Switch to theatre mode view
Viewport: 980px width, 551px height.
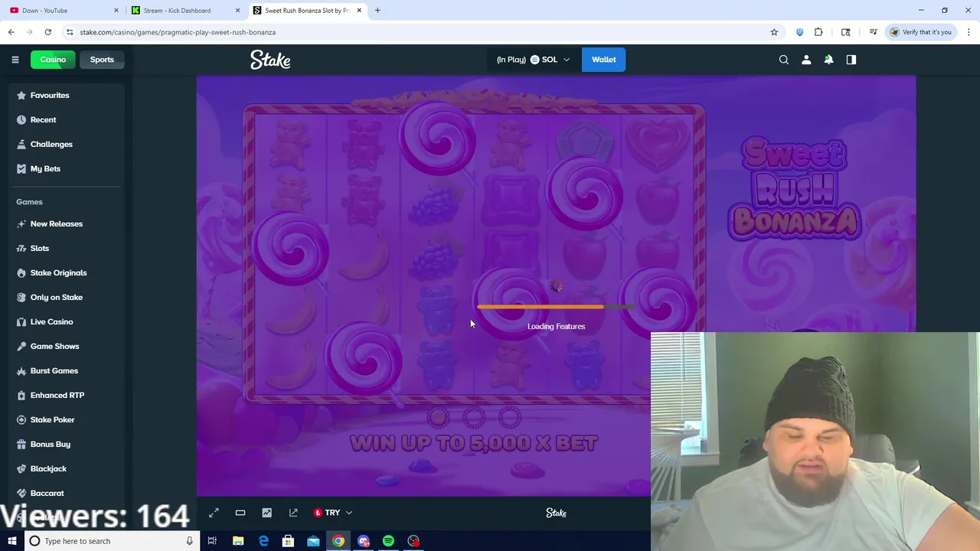point(240,513)
